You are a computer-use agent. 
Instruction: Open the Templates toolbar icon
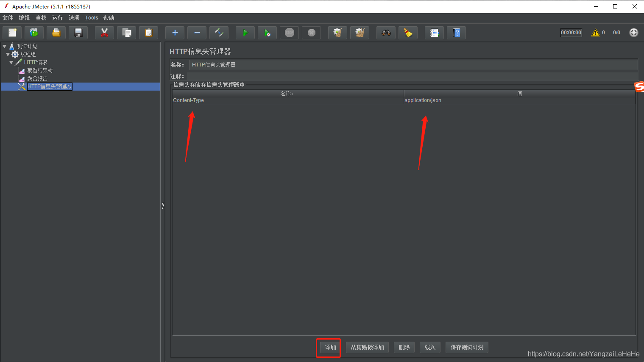[x=34, y=33]
